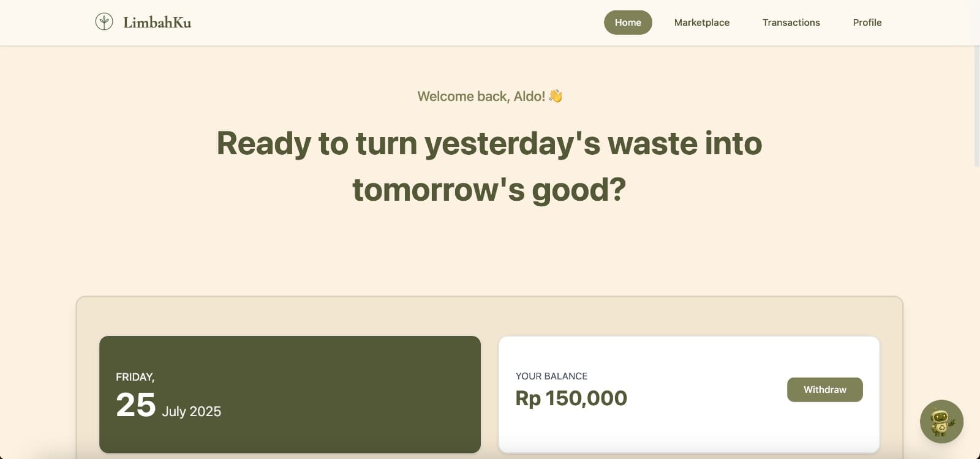Click the Rp 150,000 balance amount

point(571,398)
